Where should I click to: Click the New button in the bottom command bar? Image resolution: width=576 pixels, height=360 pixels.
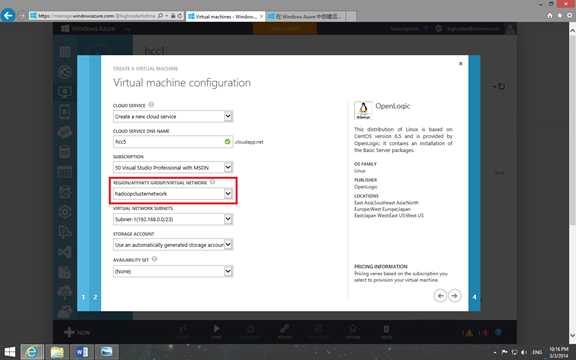point(77,332)
